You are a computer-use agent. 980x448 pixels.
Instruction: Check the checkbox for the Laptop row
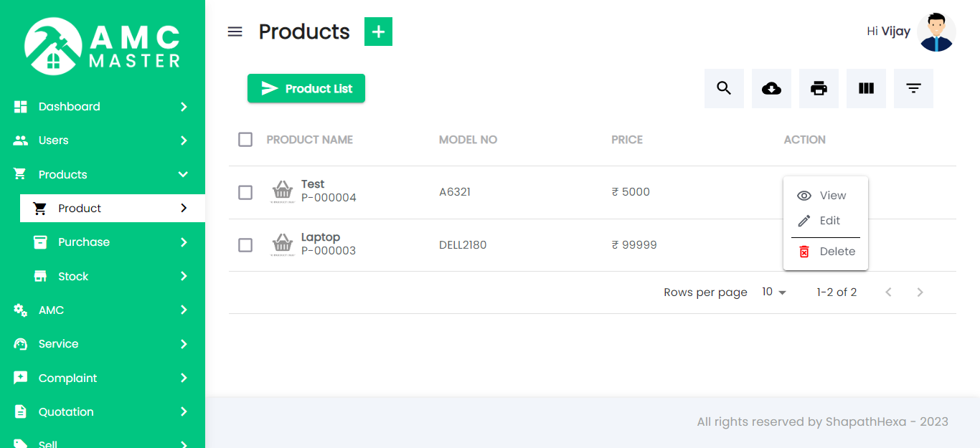pos(245,244)
